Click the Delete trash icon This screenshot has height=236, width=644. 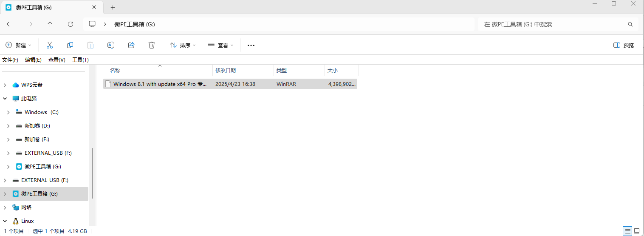[x=152, y=45]
